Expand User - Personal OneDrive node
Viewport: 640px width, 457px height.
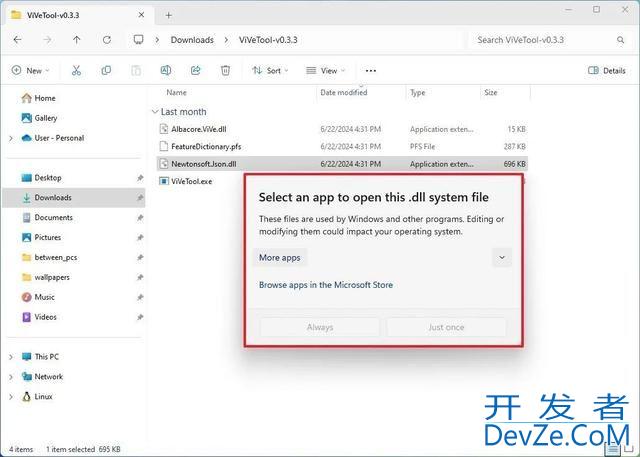(11, 138)
